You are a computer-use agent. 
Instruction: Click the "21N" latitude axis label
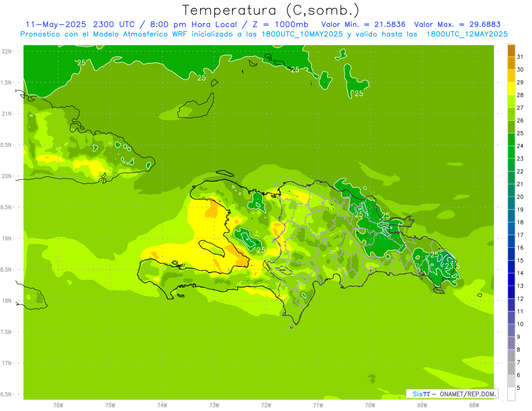click(6, 114)
